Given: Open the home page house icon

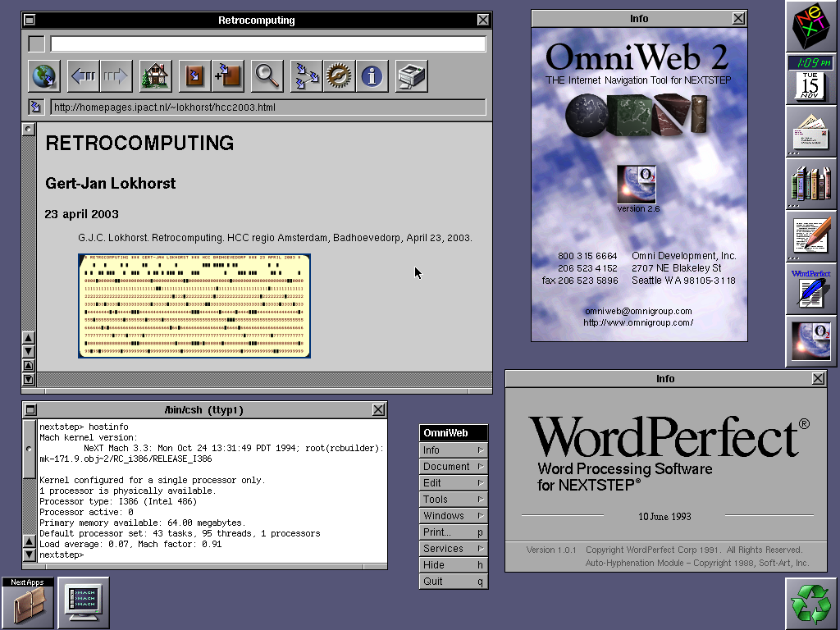Looking at the screenshot, I should tap(155, 76).
